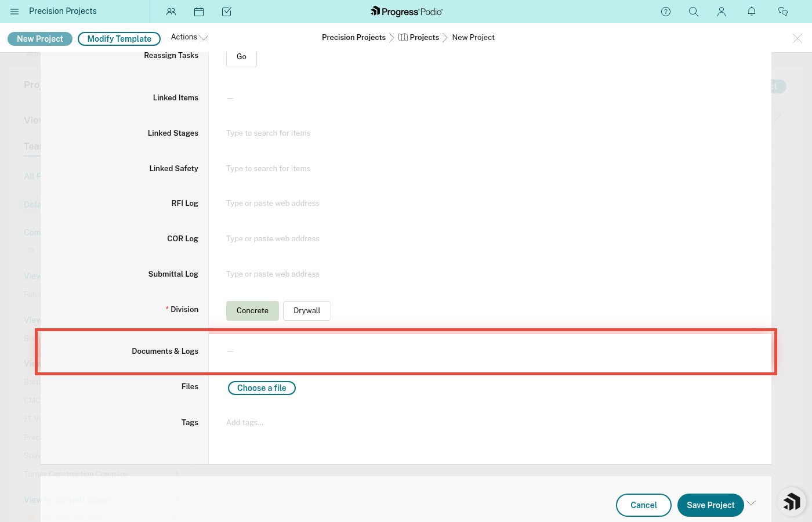Deselect the Concrete division option
This screenshot has width=812, height=522.
(x=252, y=310)
